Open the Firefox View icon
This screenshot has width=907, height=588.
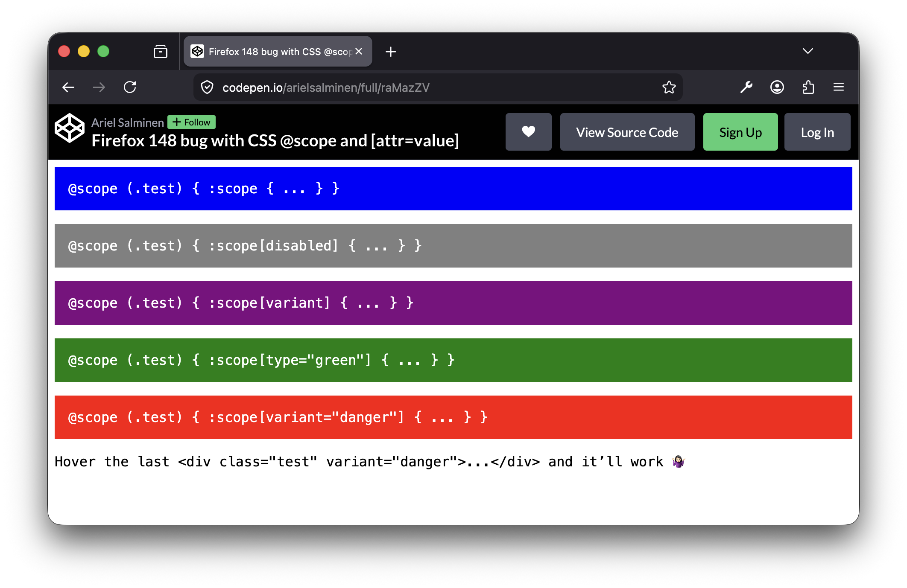(x=160, y=52)
